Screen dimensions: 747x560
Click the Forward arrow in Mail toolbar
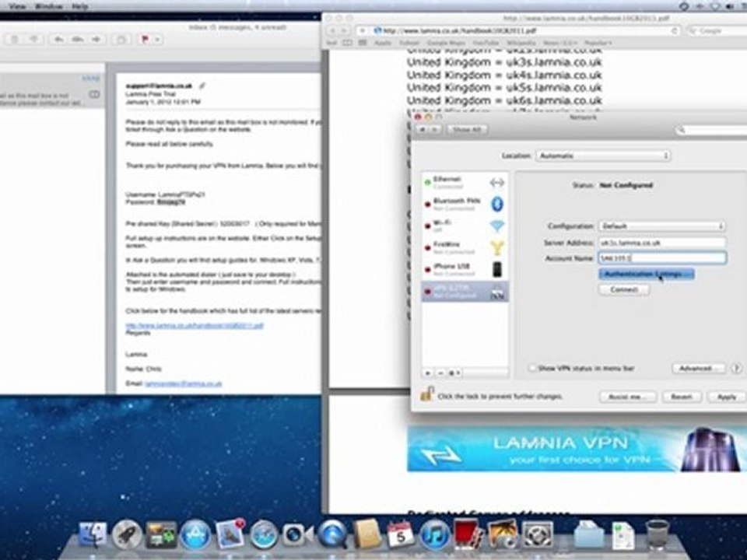tap(96, 39)
